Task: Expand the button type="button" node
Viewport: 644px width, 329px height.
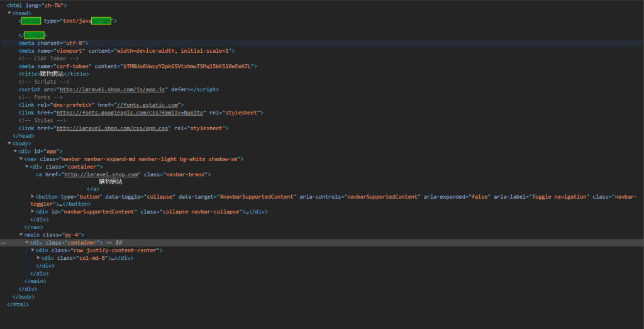Action: pos(33,196)
